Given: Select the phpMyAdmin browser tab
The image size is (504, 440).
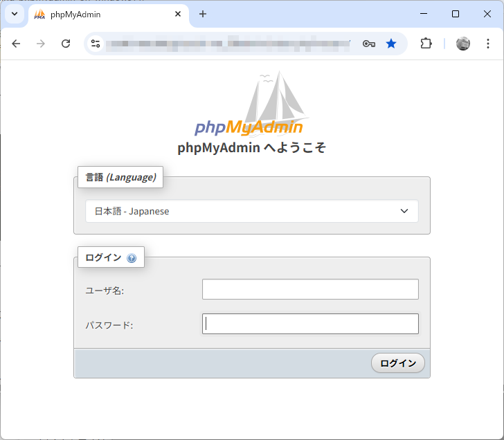Looking at the screenshot, I should point(104,15).
